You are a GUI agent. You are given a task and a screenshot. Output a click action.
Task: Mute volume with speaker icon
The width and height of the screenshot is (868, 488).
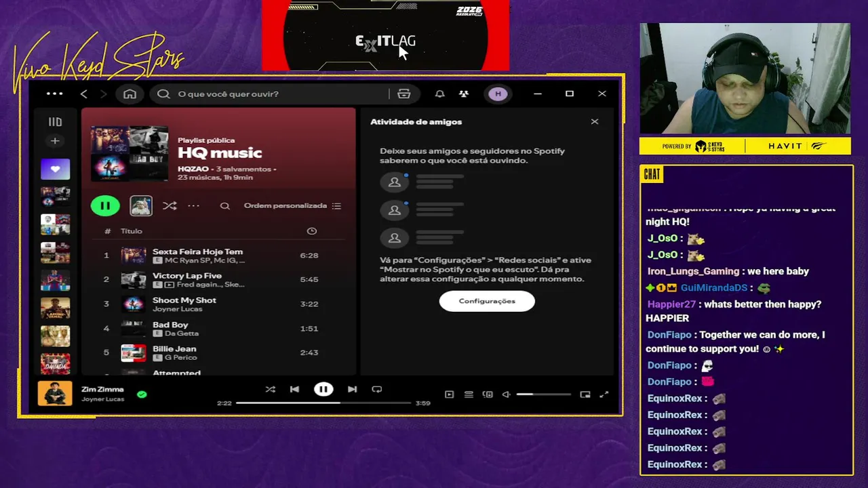pos(506,394)
